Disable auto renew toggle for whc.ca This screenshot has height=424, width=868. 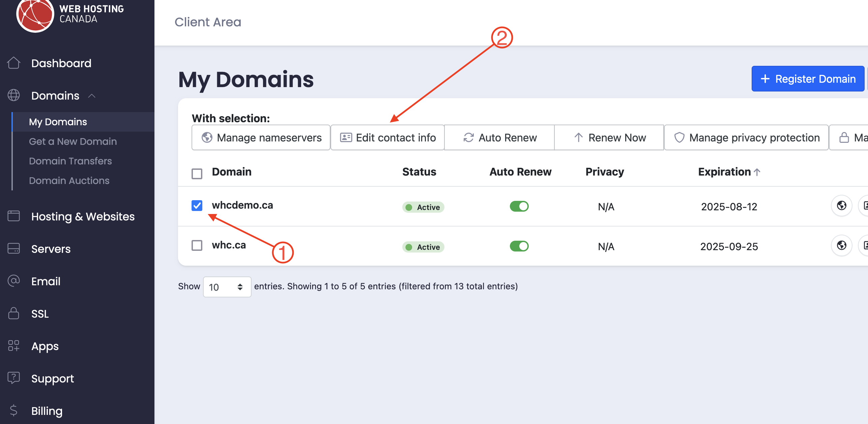tap(519, 246)
